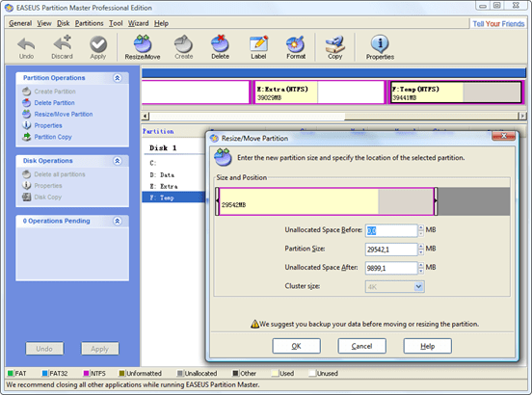Click scroll right arrow of disk map
Viewport: 532px width, 395px height.
click(x=522, y=117)
